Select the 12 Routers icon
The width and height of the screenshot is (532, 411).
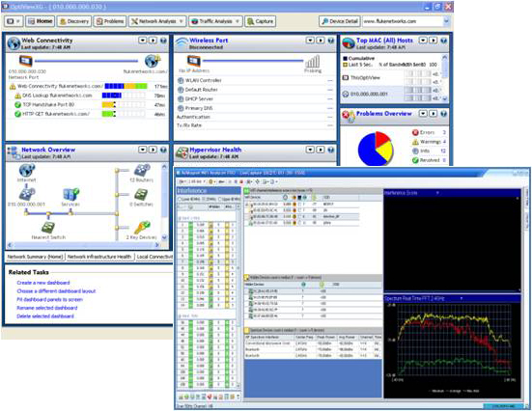point(142,170)
